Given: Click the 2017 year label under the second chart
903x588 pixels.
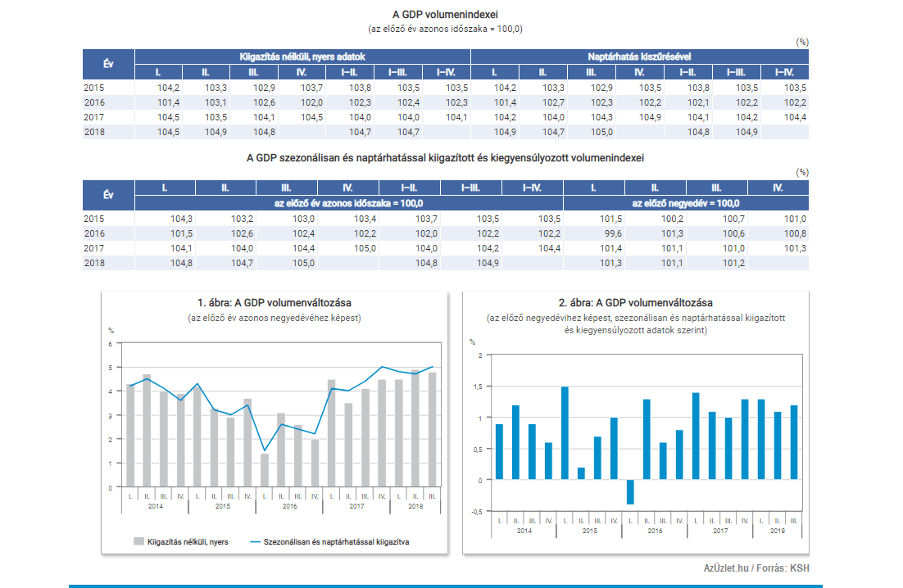Looking at the screenshot, I should [x=719, y=531].
